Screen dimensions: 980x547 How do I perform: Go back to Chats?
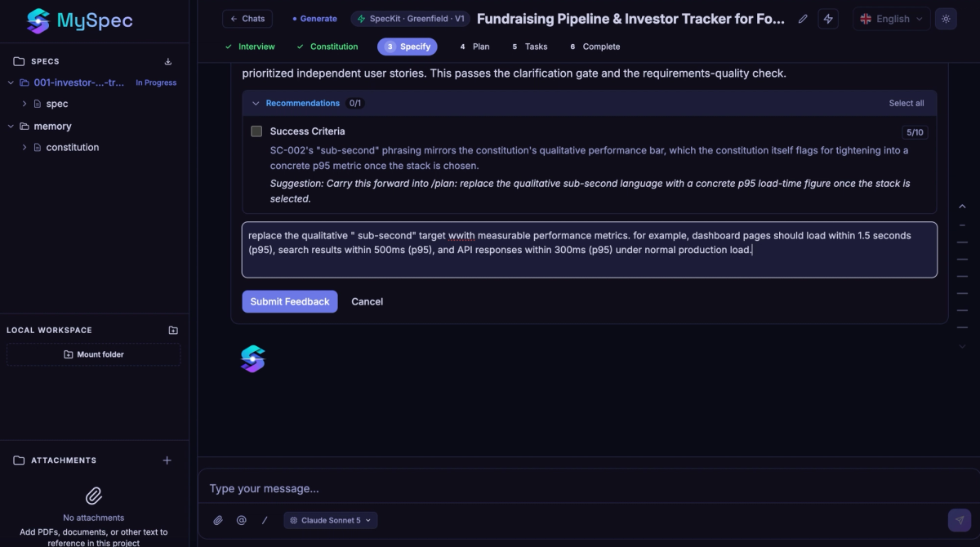click(x=247, y=19)
